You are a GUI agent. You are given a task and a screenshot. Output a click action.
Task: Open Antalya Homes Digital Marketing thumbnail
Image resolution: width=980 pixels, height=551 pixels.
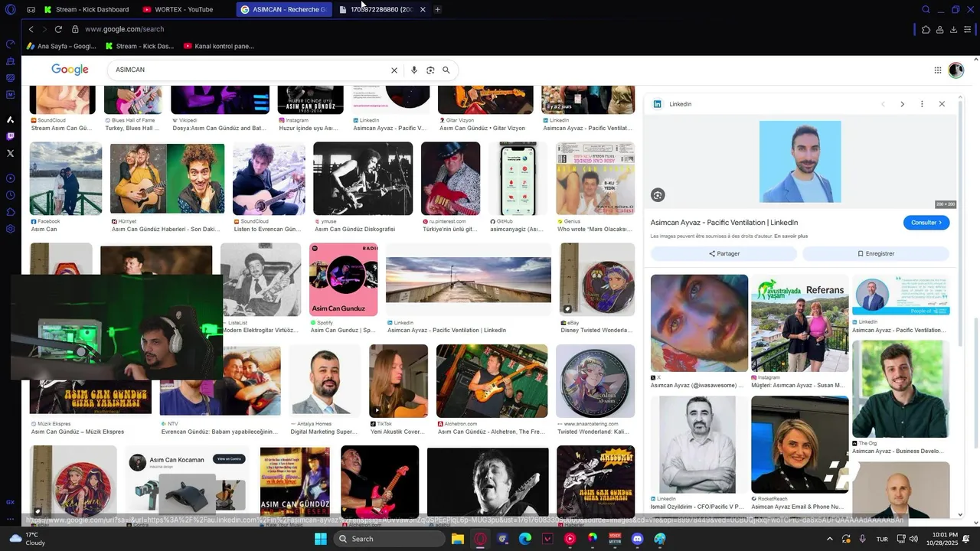pyautogui.click(x=325, y=380)
